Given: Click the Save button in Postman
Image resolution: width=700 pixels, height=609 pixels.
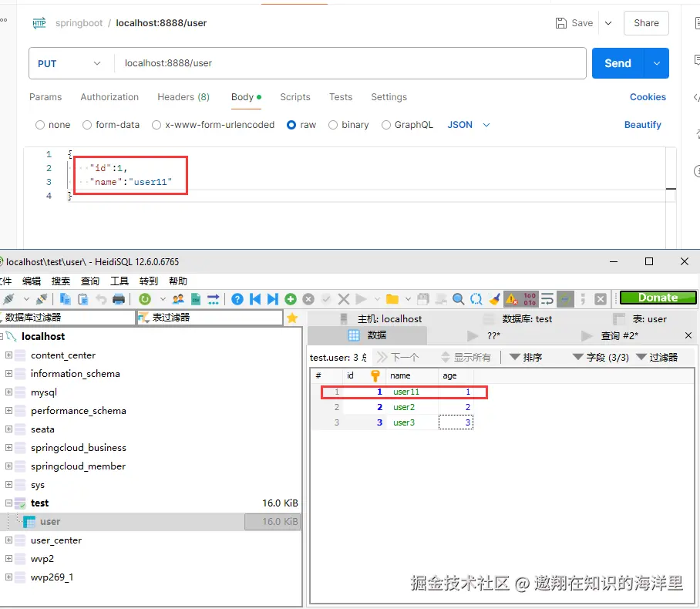Looking at the screenshot, I should (x=574, y=23).
